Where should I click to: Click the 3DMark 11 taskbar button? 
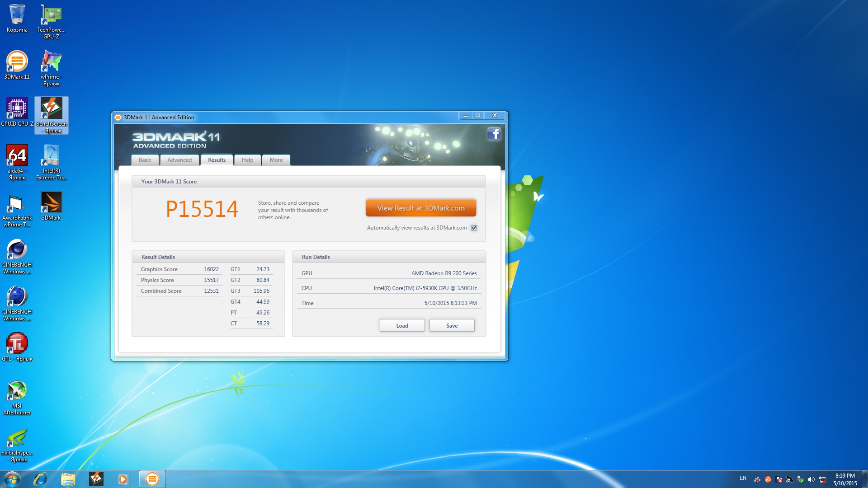coord(152,479)
